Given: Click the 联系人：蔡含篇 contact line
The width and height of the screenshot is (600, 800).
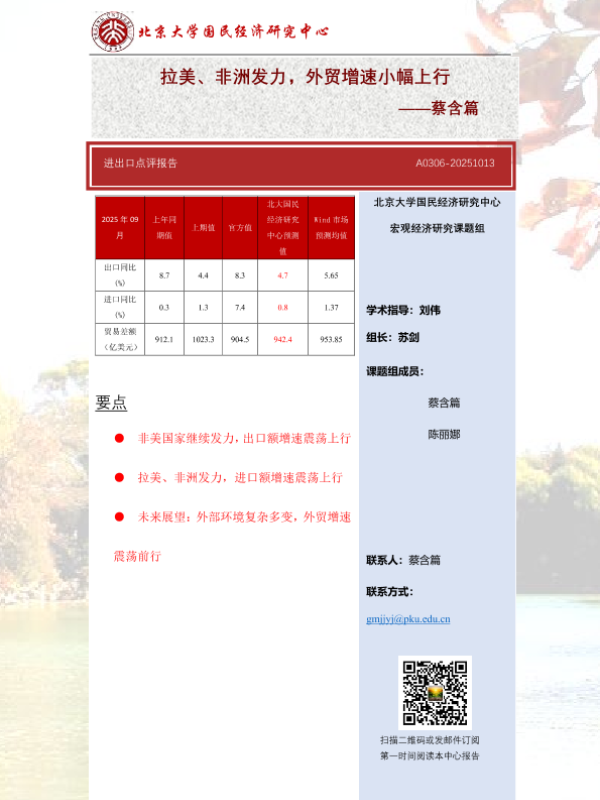Looking at the screenshot, I should pyautogui.click(x=403, y=560).
